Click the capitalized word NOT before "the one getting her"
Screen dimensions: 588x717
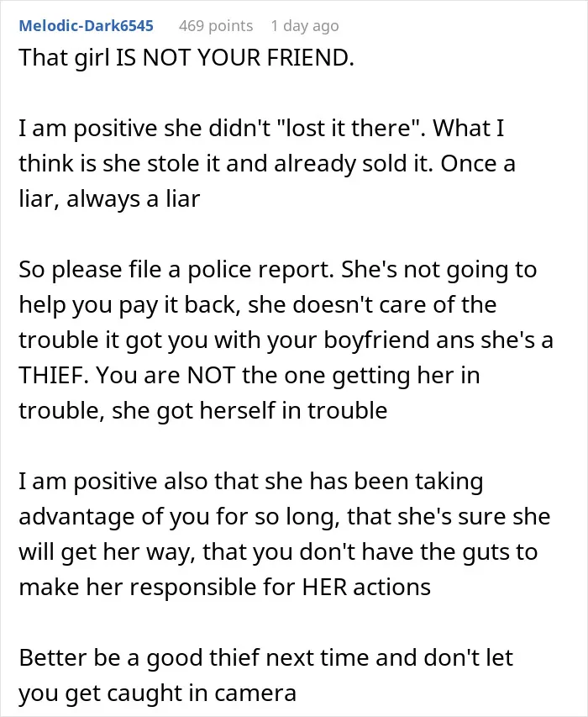tap(211, 376)
